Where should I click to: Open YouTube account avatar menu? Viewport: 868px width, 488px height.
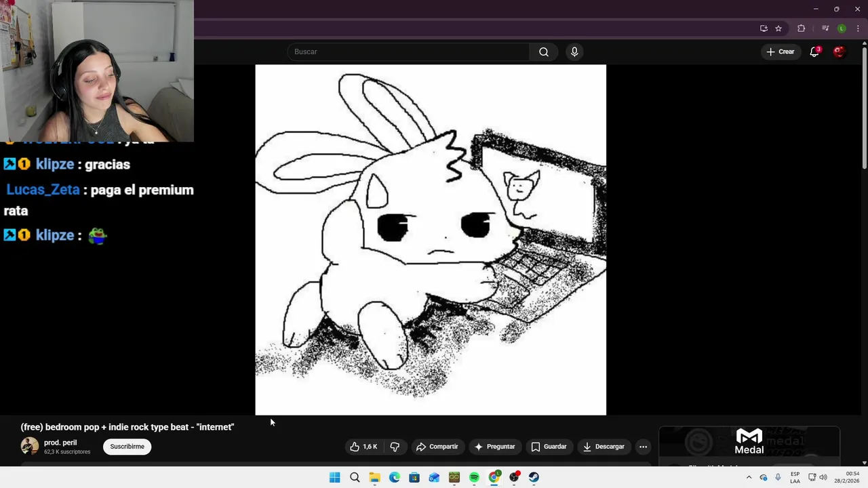pos(839,52)
